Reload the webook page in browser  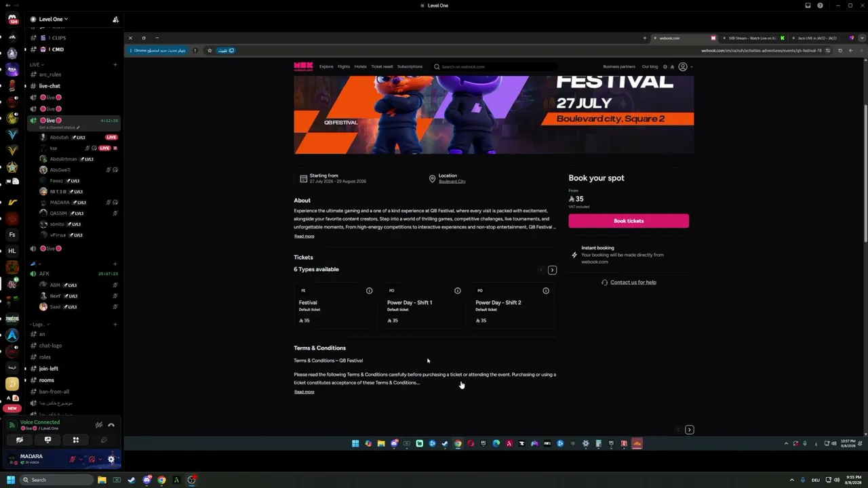pos(840,50)
